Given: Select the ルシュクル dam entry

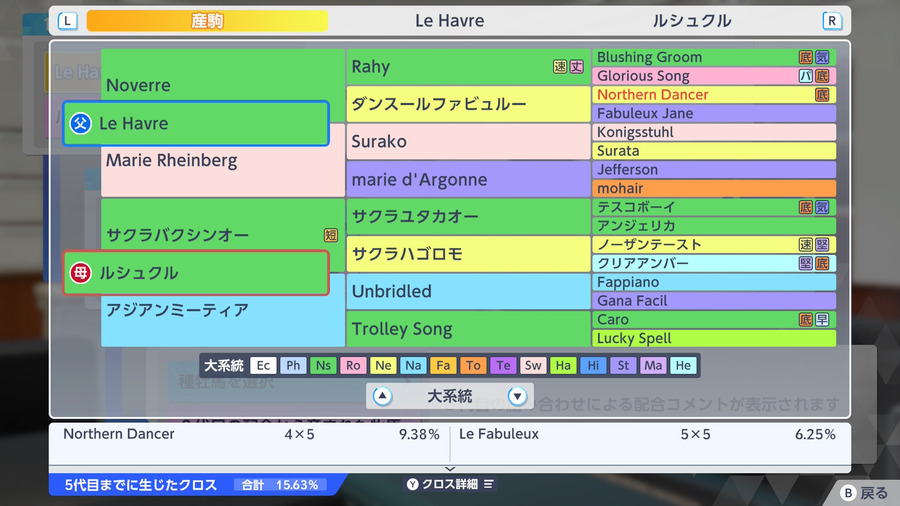Looking at the screenshot, I should (196, 273).
